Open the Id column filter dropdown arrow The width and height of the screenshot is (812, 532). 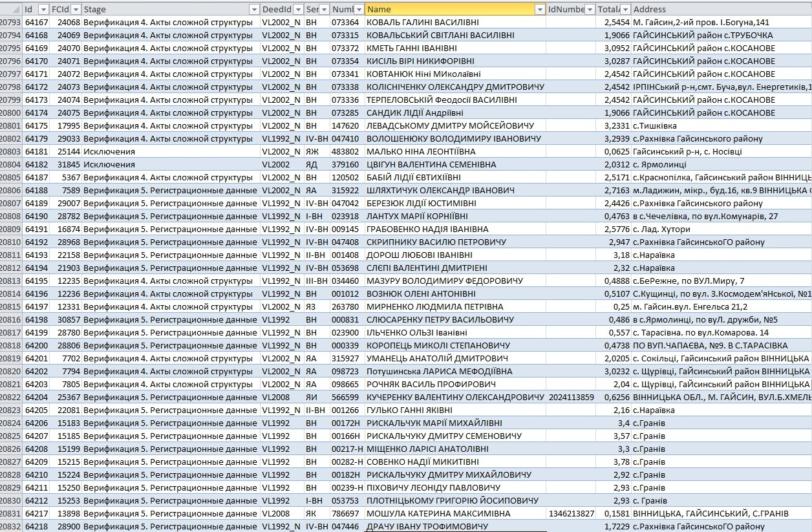(43, 10)
